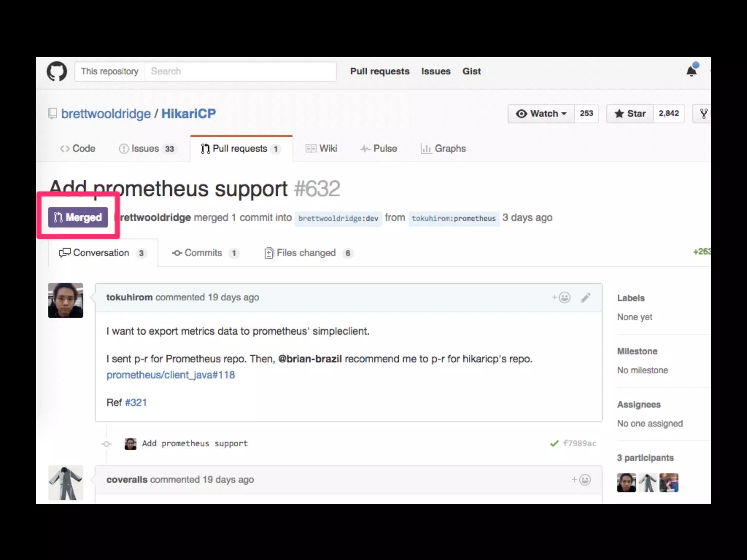This screenshot has height=560, width=747.
Task: Follow the #321 reference link
Action: pos(136,402)
